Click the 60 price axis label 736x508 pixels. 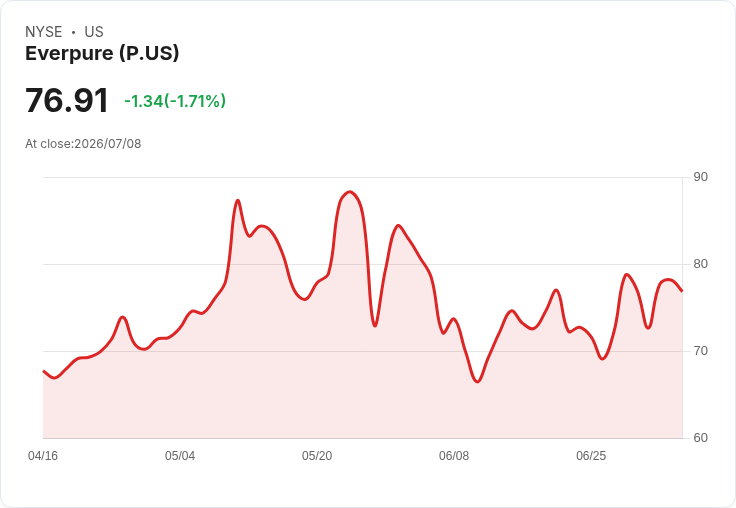click(700, 438)
